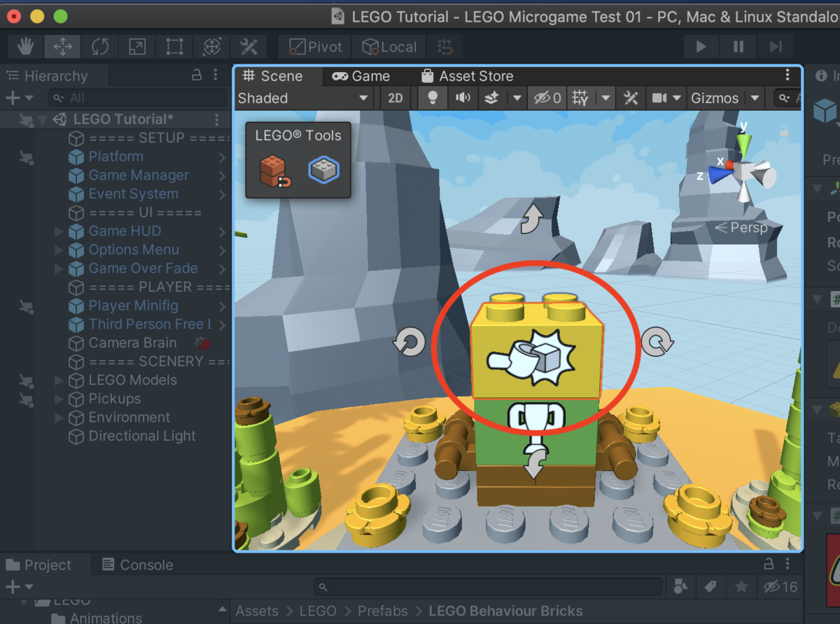This screenshot has width=840, height=624.
Task: Select the Rotate tool in the toolbar
Action: 100,47
